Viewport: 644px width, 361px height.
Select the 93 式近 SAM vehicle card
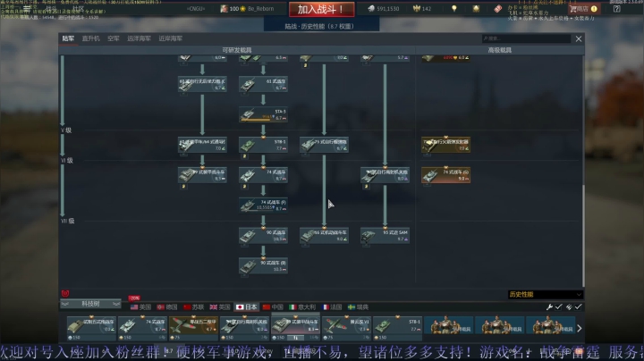pyautogui.click(x=385, y=236)
